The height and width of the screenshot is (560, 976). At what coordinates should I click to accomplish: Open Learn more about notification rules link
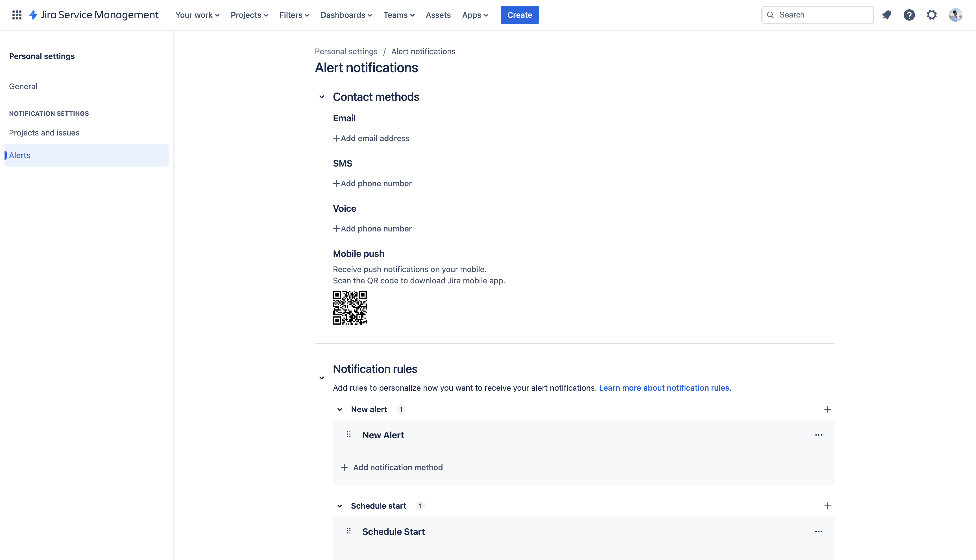coord(664,388)
